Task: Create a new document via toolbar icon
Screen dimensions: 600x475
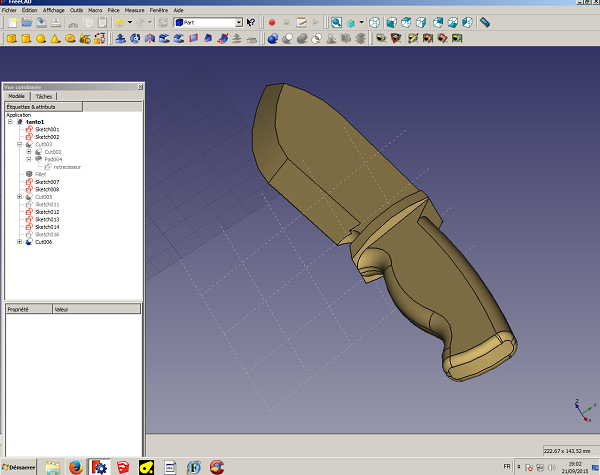Action: tap(12, 23)
